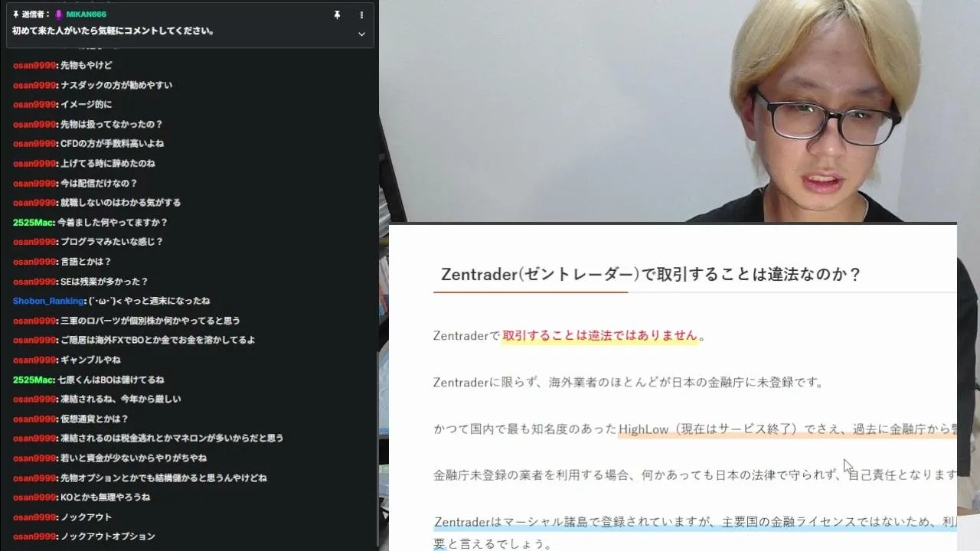Select message 三軍のロバーツが個別株か何かやってると思う
This screenshot has width=980, height=551.
(x=151, y=321)
